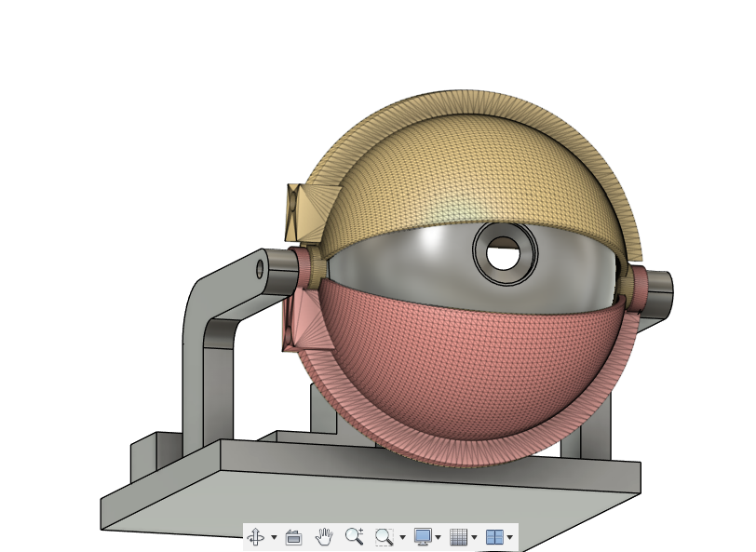This screenshot has height=552, width=756.
Task: Click the Look At icon
Action: [293, 536]
